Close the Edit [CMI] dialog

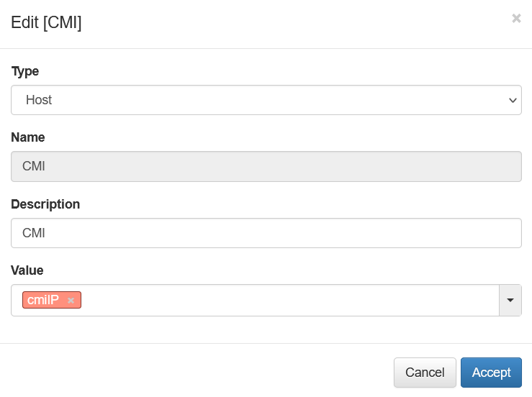coord(516,19)
